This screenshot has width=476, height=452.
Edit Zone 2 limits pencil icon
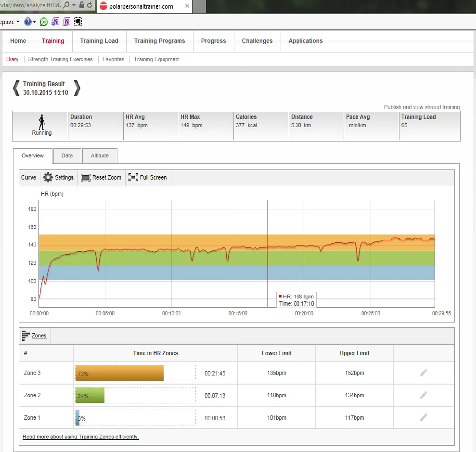424,395
